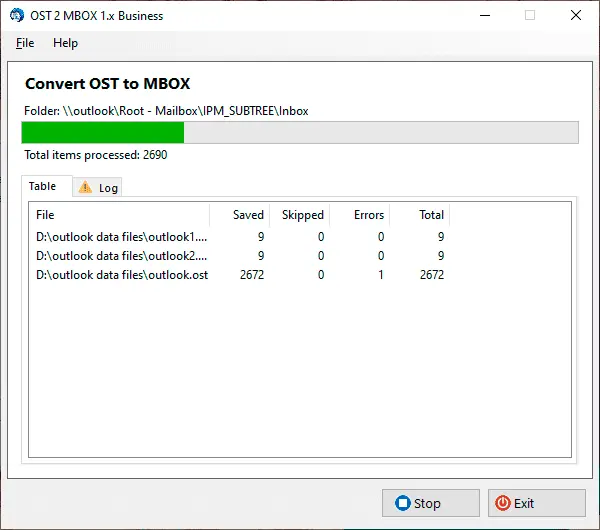Click the OST 2 MBOX app icon

pos(17,15)
